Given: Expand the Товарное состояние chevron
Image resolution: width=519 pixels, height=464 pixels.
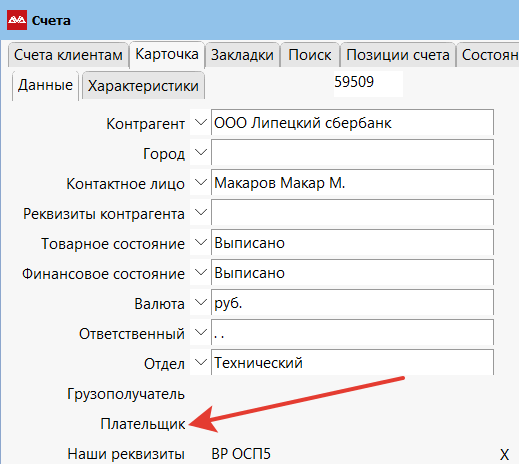Looking at the screenshot, I should pyautogui.click(x=200, y=242).
